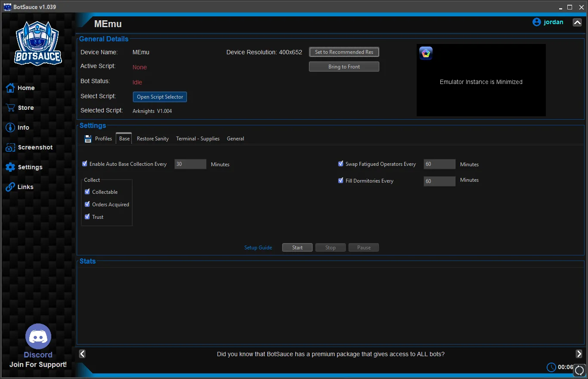588x379 pixels.
Task: Toggle the Collectable checkbox
Action: click(x=87, y=192)
